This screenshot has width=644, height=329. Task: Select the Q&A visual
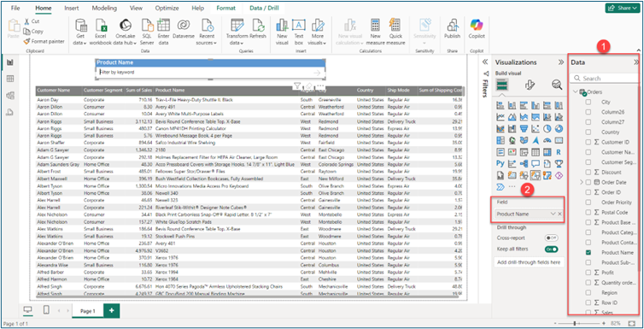coord(536,163)
